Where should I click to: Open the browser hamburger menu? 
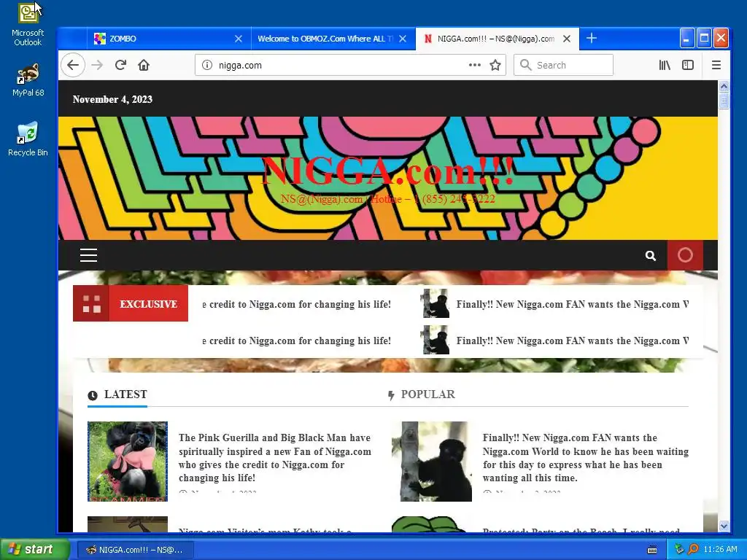coord(716,65)
